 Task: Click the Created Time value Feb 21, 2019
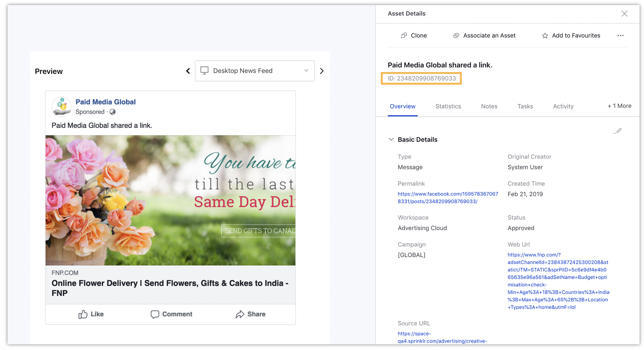click(x=525, y=194)
